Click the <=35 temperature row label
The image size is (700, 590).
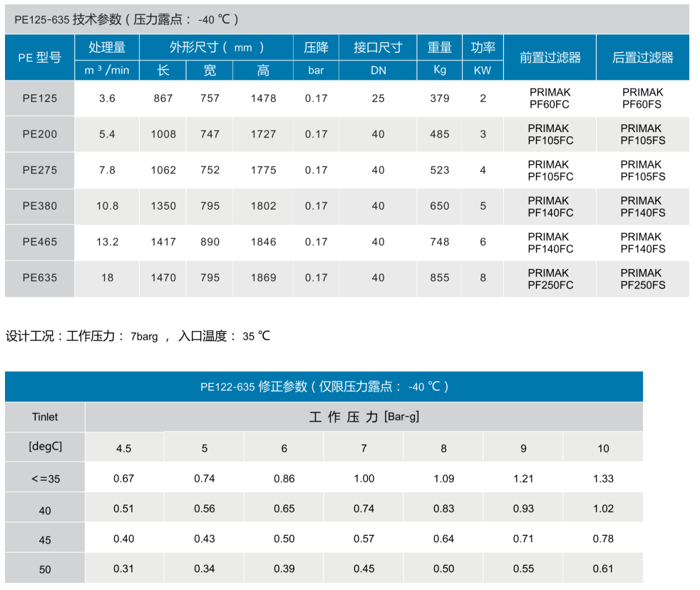[45, 479]
